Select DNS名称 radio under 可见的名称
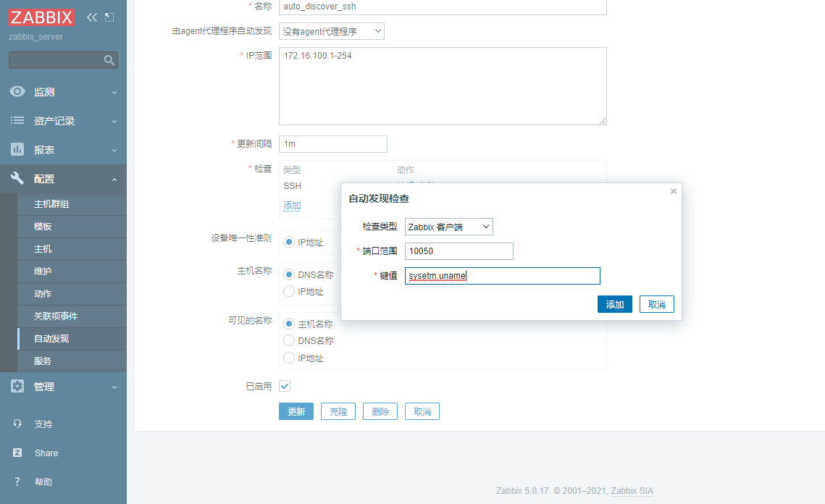Screen dimensions: 825x504 [x=290, y=340]
